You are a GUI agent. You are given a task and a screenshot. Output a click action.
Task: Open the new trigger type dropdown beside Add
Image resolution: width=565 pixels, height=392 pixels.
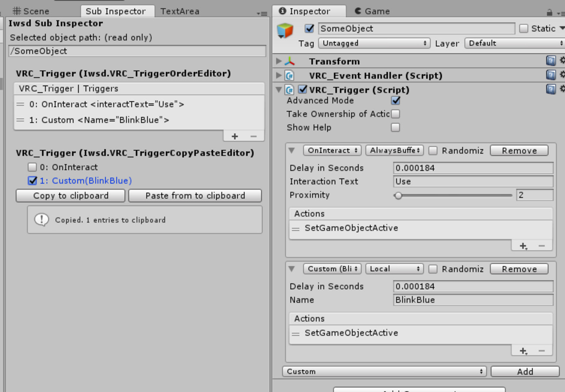tap(385, 372)
